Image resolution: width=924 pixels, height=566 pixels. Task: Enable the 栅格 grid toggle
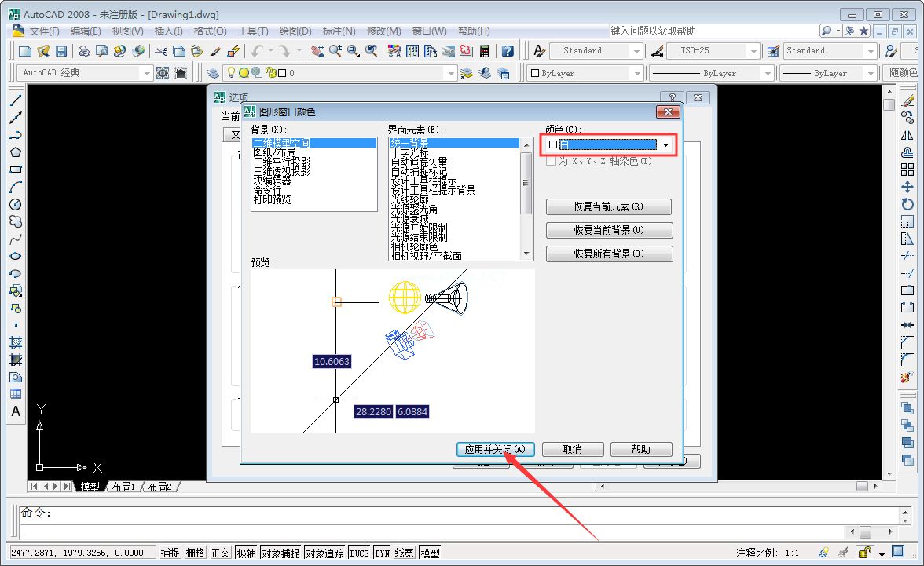tap(195, 552)
